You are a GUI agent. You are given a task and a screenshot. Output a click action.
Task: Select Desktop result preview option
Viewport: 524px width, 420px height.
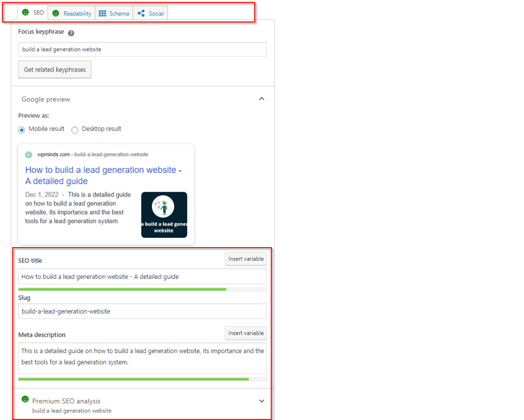75,130
